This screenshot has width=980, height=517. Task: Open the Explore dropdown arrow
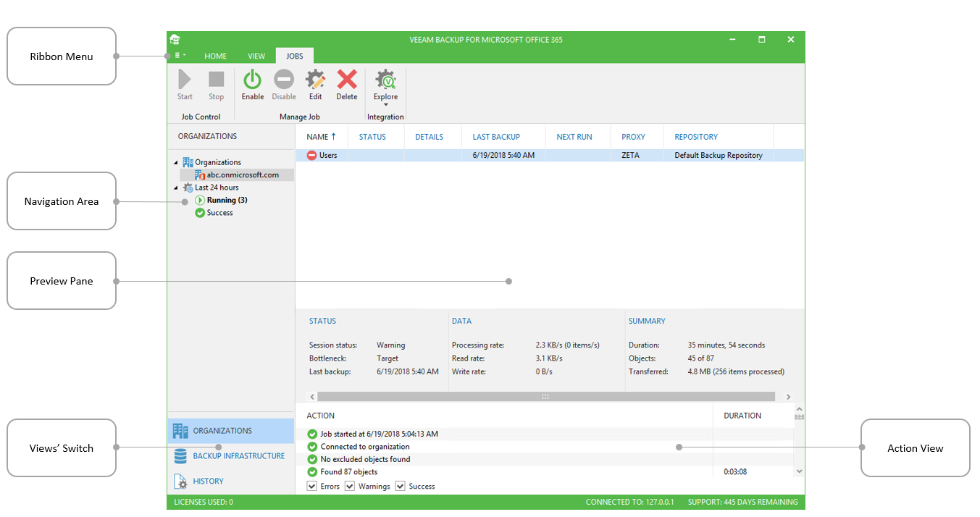tap(385, 105)
